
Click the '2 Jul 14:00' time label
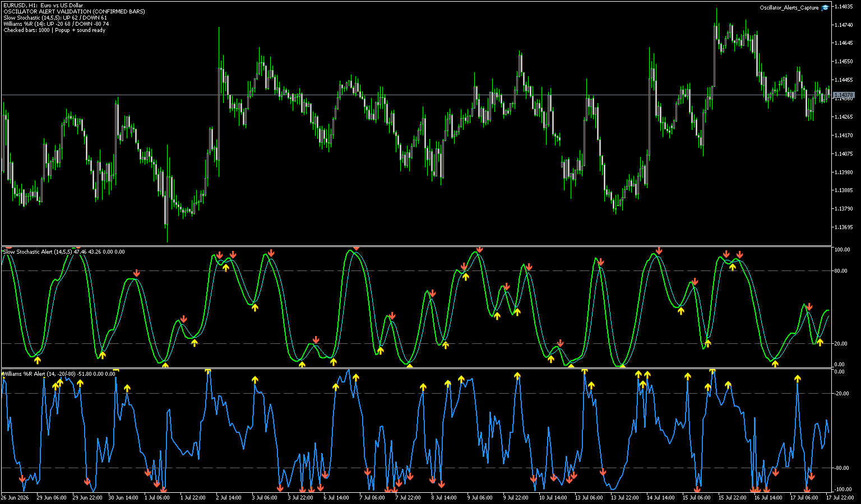229,497
